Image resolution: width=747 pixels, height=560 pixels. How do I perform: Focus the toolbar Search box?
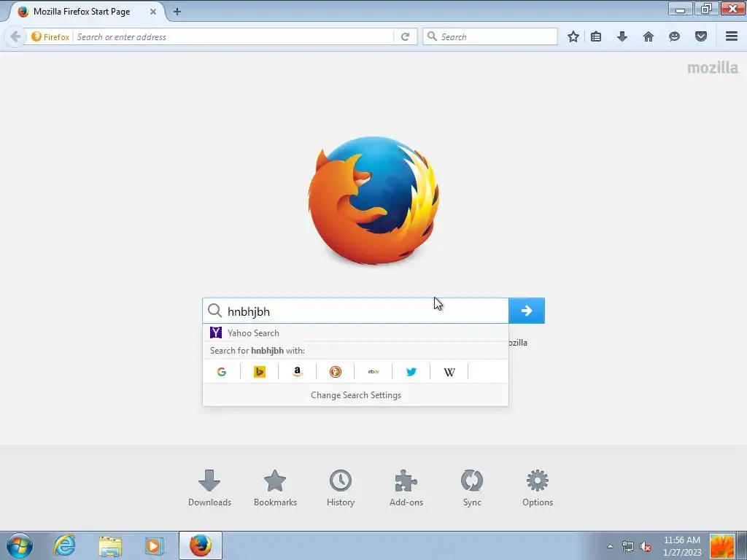click(489, 36)
